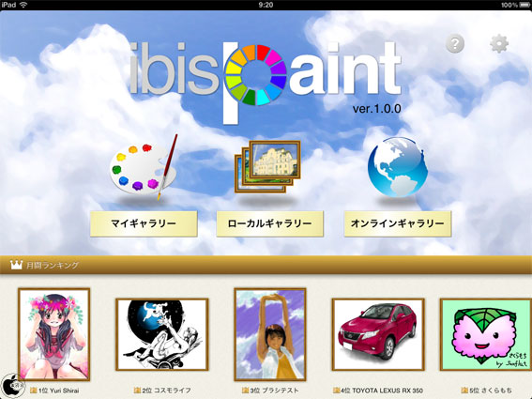Viewport: 532px width, 399px height.
Task: Open the 2位 コスモライフ artwork thumbnail
Action: point(161,334)
